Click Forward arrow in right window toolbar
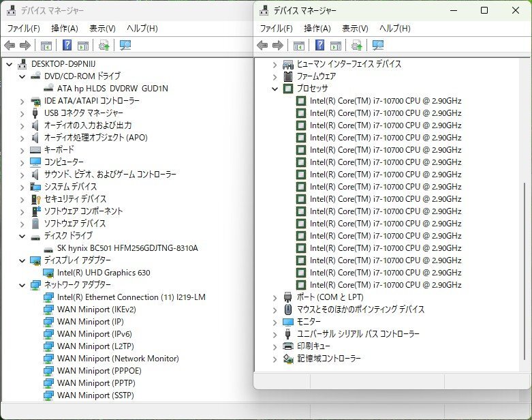The height and width of the screenshot is (420, 532). [x=278, y=45]
